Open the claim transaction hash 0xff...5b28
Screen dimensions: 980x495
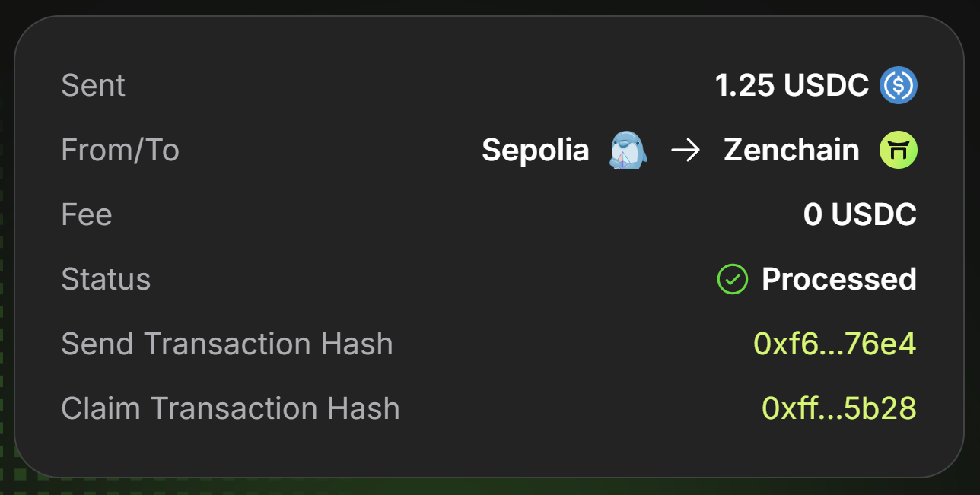839,409
